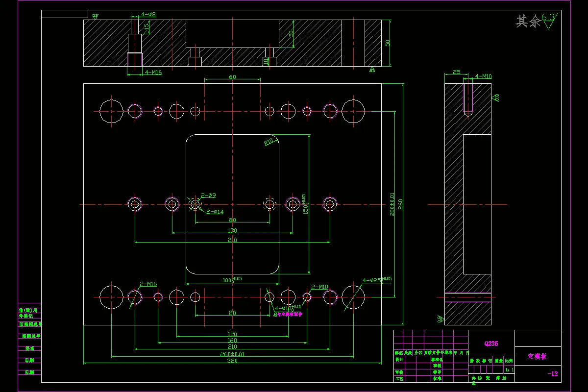Click the '120' horizontal dimension
The image size is (588, 392).
tap(232, 334)
